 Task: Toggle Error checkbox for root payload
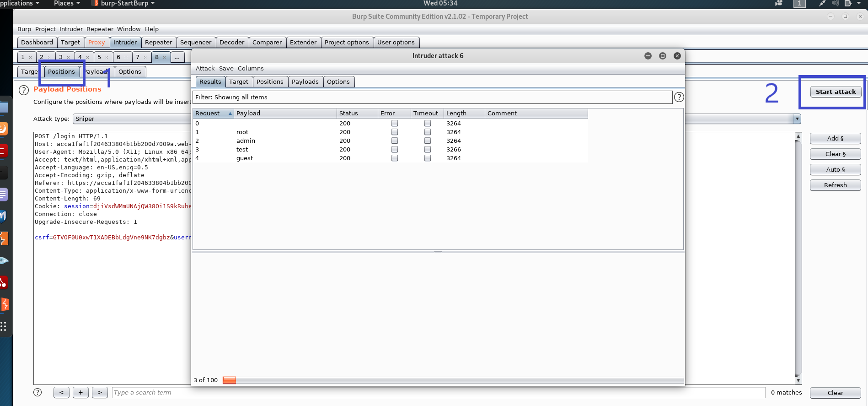pyautogui.click(x=395, y=132)
